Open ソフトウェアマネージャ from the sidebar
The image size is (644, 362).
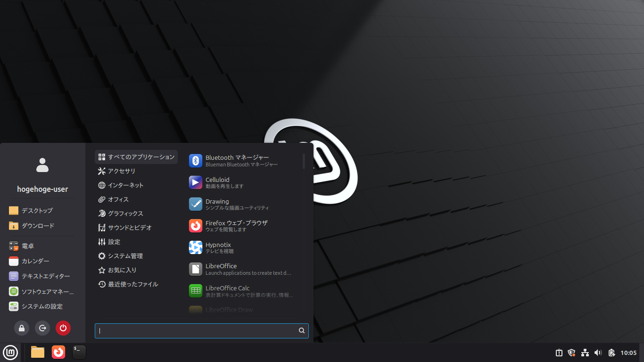[x=41, y=291]
